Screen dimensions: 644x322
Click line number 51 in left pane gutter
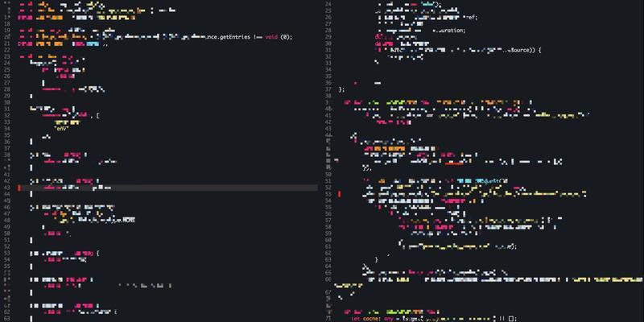(7, 240)
